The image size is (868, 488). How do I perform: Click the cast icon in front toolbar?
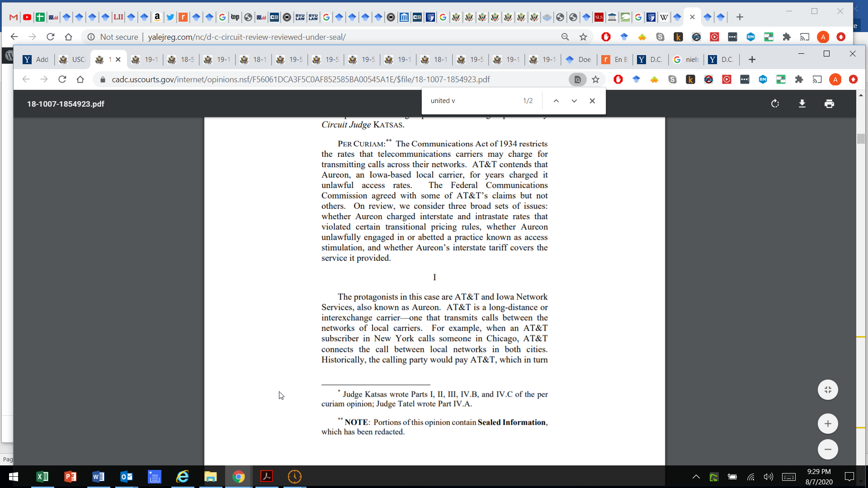point(817,80)
